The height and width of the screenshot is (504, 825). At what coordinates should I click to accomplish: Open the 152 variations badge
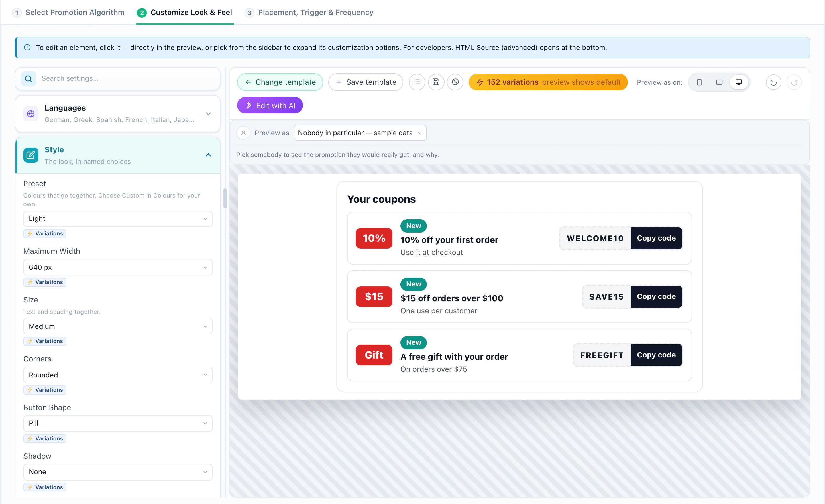point(548,82)
